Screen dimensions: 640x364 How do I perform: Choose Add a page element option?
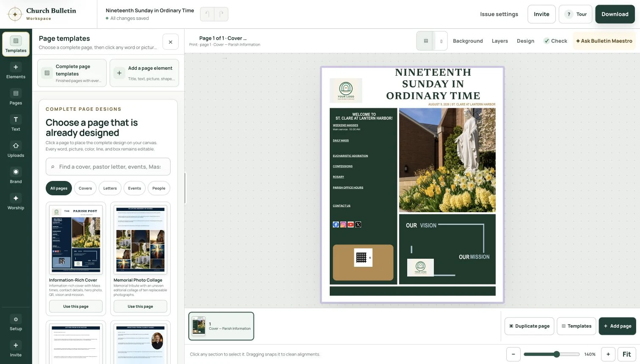coord(144,73)
